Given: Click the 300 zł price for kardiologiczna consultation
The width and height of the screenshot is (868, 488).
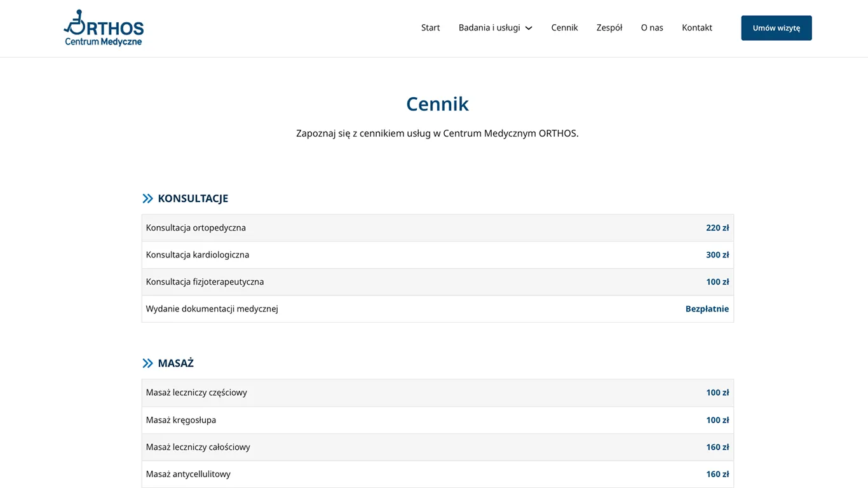Looking at the screenshot, I should [x=717, y=254].
